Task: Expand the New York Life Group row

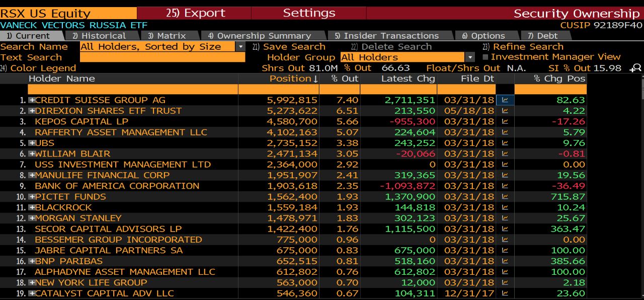Action: click(32, 282)
